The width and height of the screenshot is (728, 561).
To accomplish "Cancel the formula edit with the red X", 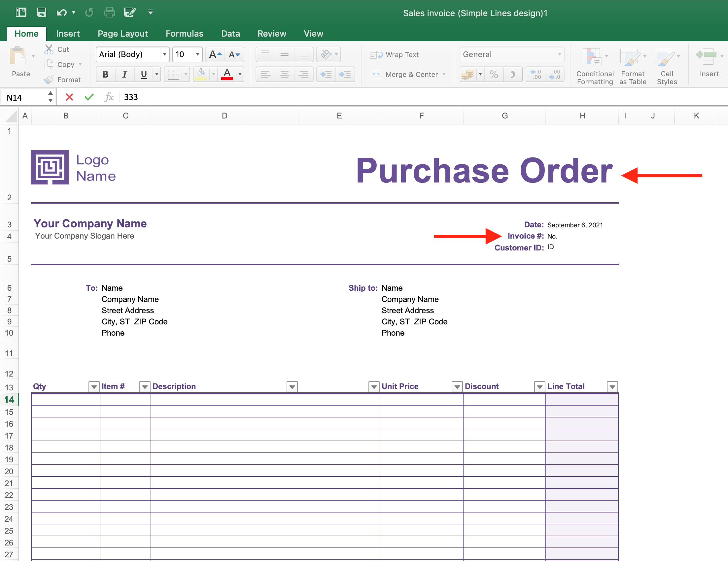I will pos(69,97).
